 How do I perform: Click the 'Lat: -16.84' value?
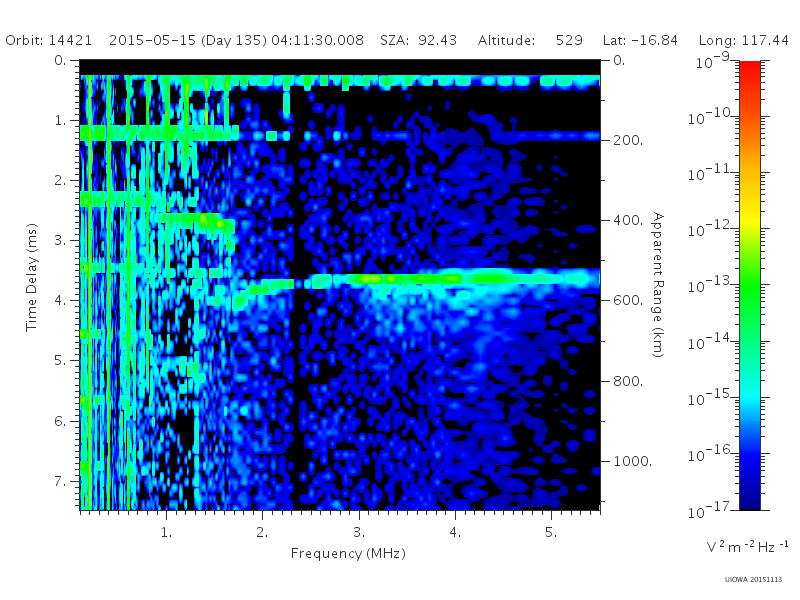640,40
